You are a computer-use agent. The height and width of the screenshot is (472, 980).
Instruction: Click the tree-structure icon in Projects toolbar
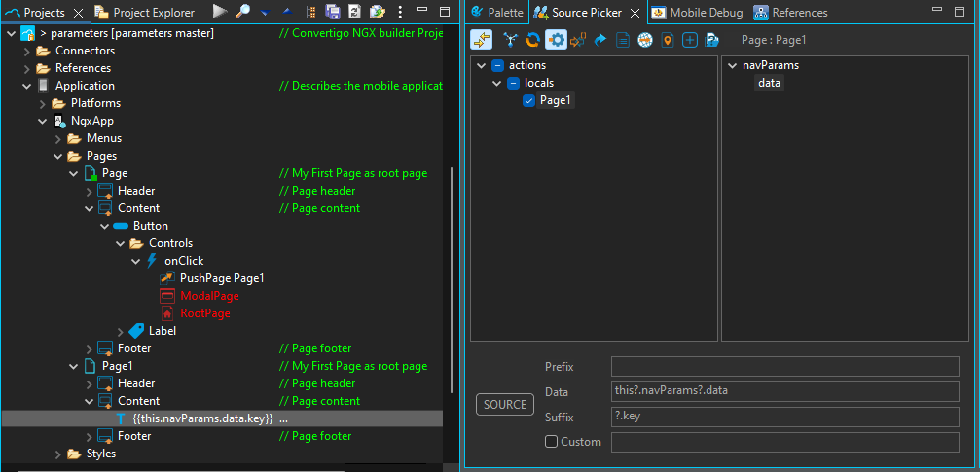click(x=311, y=12)
